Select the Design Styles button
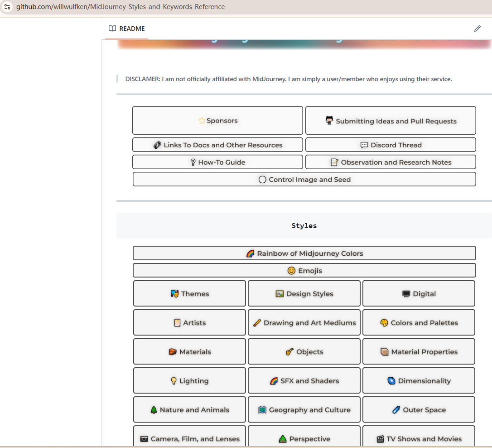The image size is (492, 448). point(304,293)
